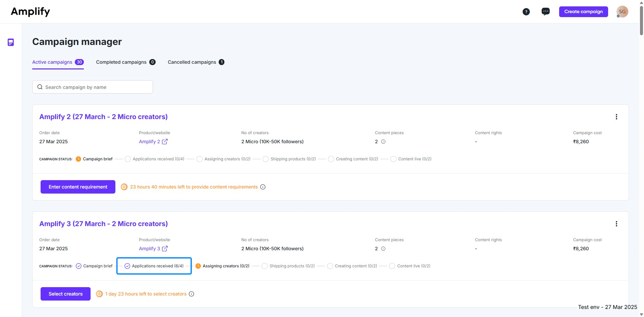This screenshot has width=644, height=317.
Task: Select the Applications received status circle for Amplify 2
Action: click(x=127, y=159)
